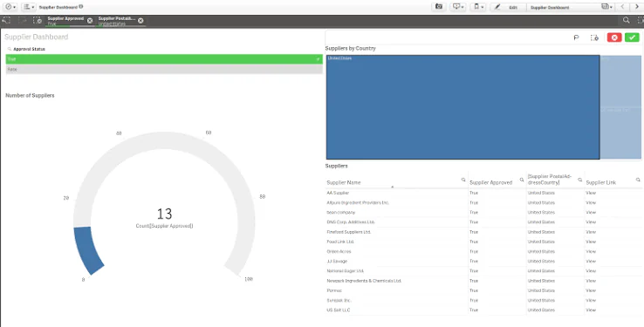Image resolution: width=644 pixels, height=327 pixels.
Task: Remove the Supplier PostalA... selection
Action: pyautogui.click(x=140, y=21)
